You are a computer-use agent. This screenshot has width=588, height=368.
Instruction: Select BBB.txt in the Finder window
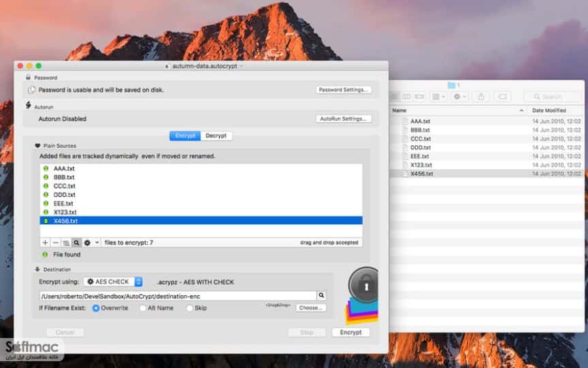point(487,130)
